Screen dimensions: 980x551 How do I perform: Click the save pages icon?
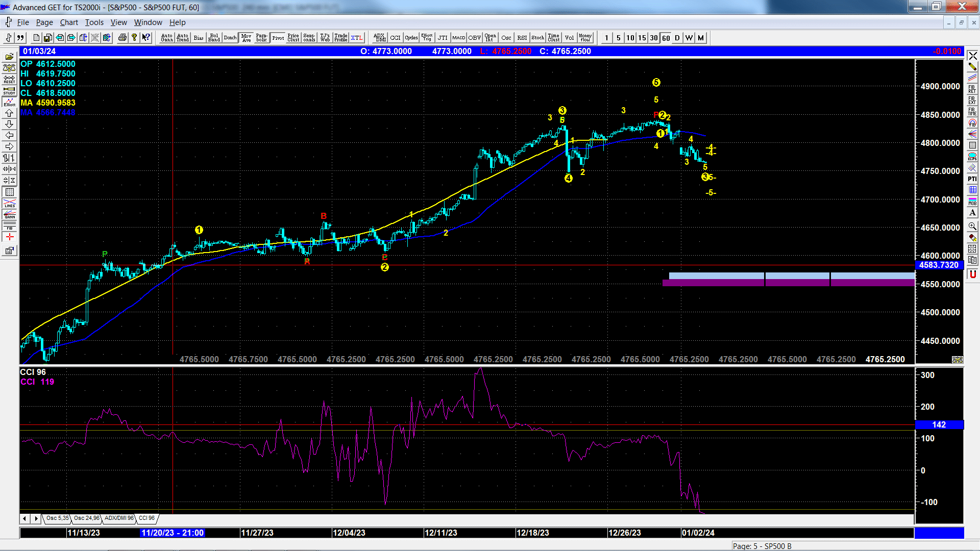[48, 38]
